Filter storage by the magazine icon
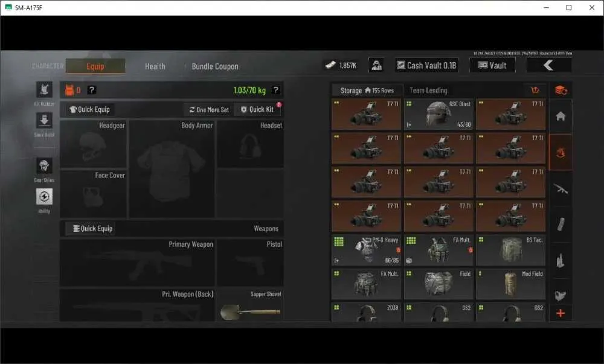 click(x=561, y=224)
